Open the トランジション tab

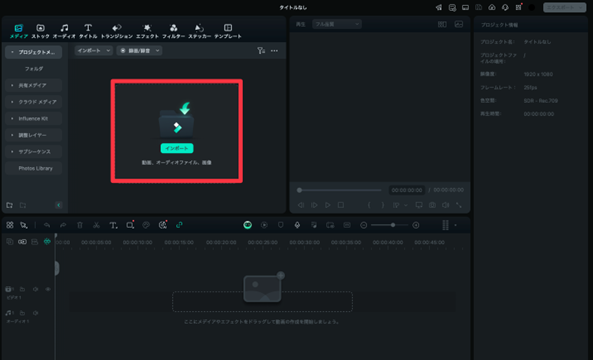[x=117, y=31]
